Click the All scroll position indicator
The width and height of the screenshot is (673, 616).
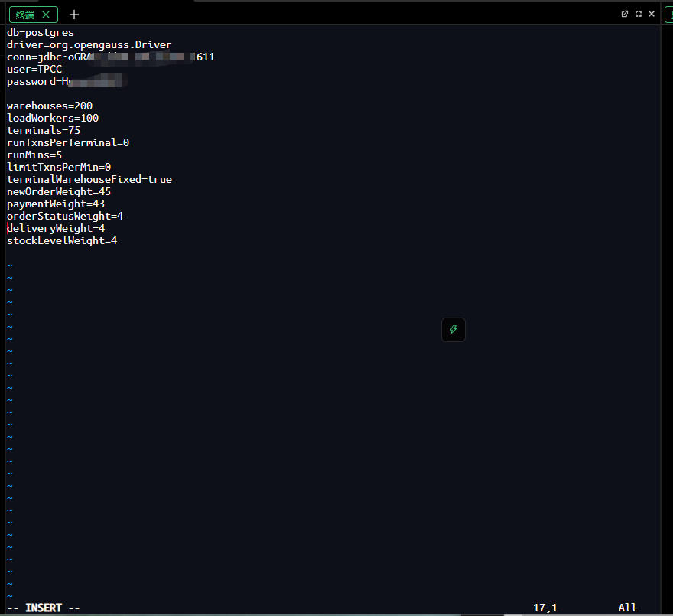(x=628, y=608)
